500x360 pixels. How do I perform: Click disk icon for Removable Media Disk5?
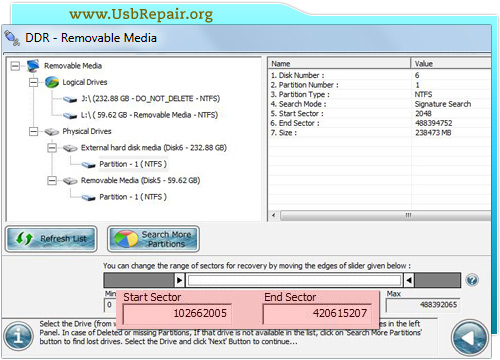(70, 181)
